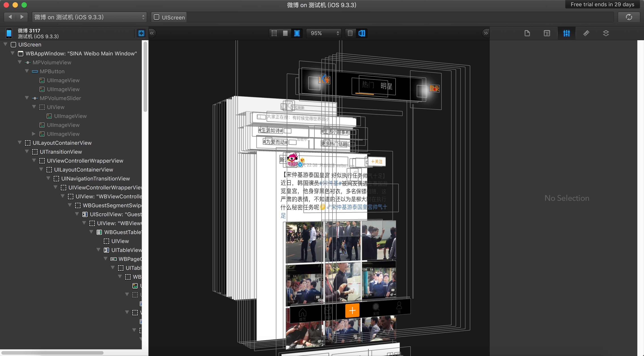Click the iPhone device icon in the header

[x=9, y=33]
